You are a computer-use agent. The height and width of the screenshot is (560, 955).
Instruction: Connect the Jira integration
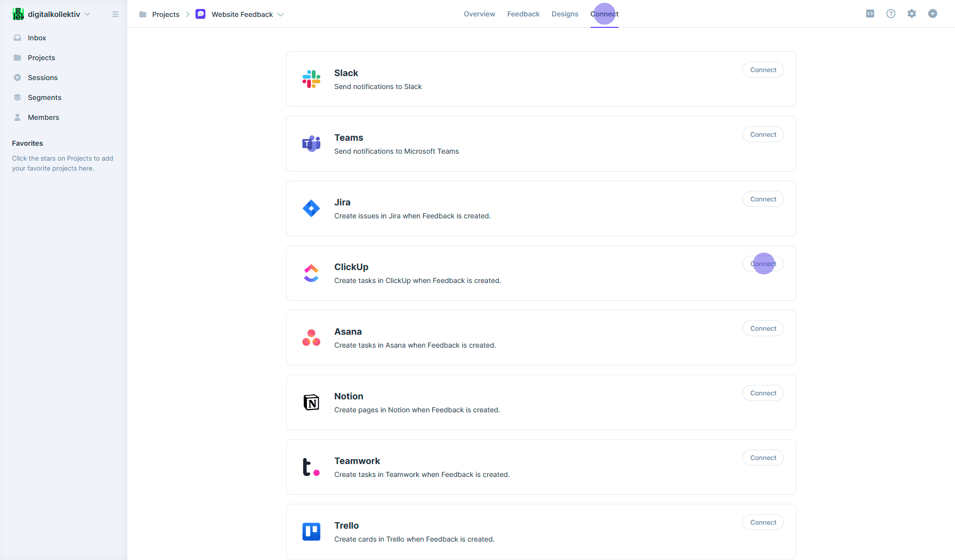[763, 199]
